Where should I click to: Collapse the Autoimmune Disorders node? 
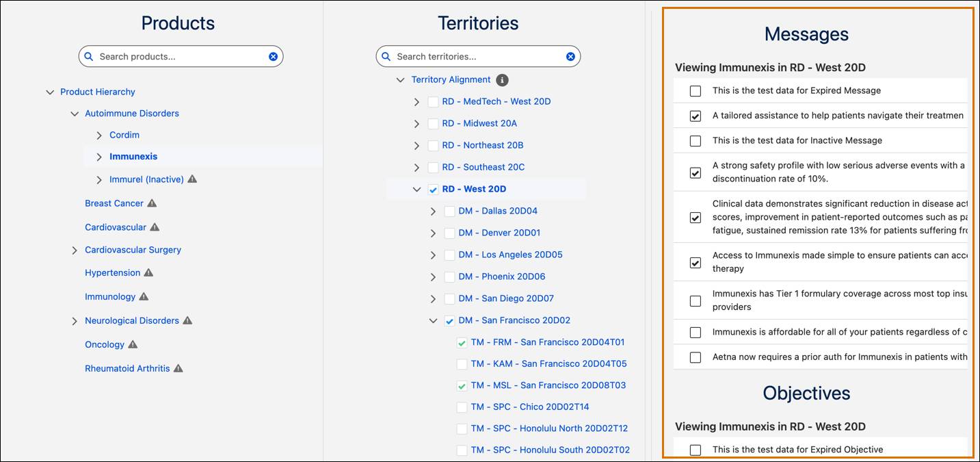[x=75, y=114]
